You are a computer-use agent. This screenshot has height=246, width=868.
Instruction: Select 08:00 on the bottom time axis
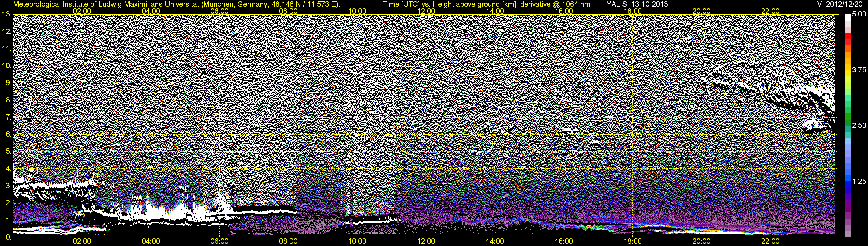point(288,241)
